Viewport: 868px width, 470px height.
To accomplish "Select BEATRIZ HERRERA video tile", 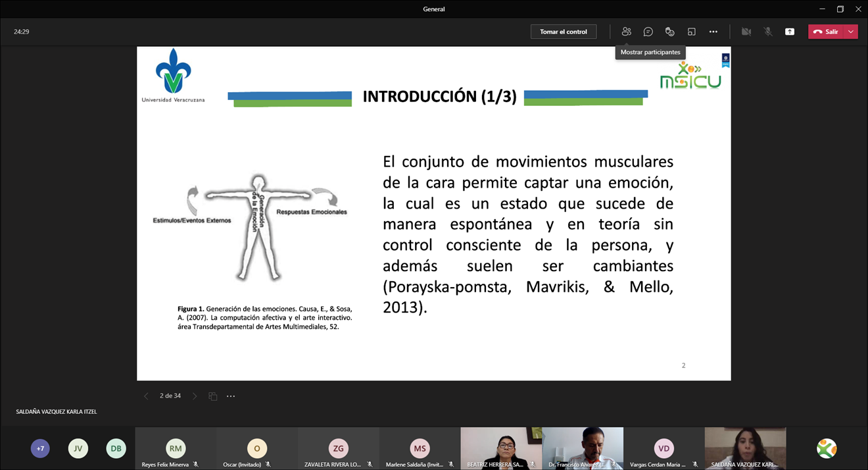I will (500, 448).
